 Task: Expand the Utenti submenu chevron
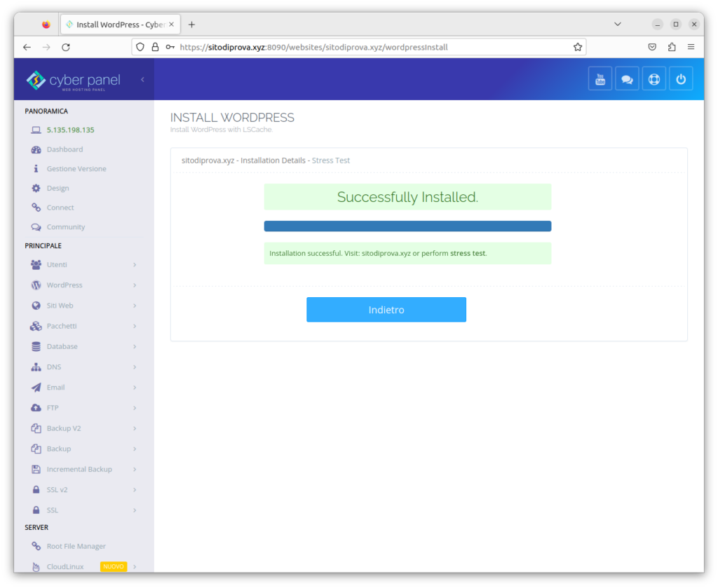click(135, 264)
